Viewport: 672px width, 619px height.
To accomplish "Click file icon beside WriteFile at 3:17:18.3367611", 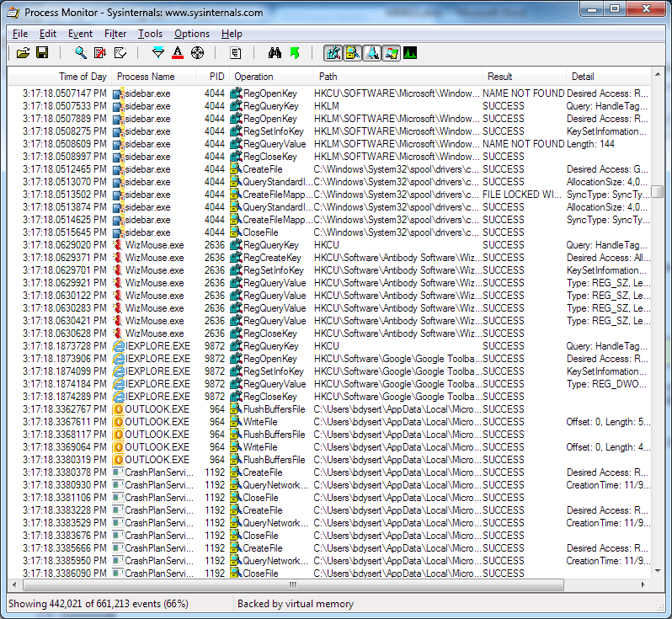I will point(236,422).
